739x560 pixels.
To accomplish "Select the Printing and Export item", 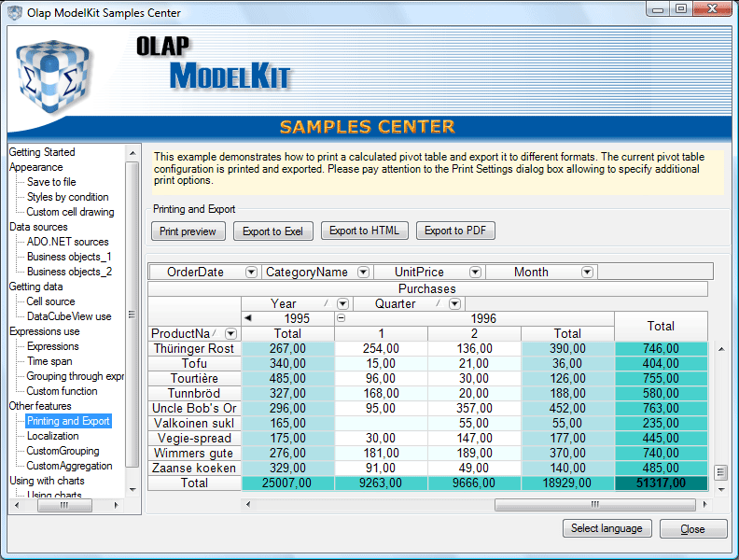I will (x=68, y=421).
